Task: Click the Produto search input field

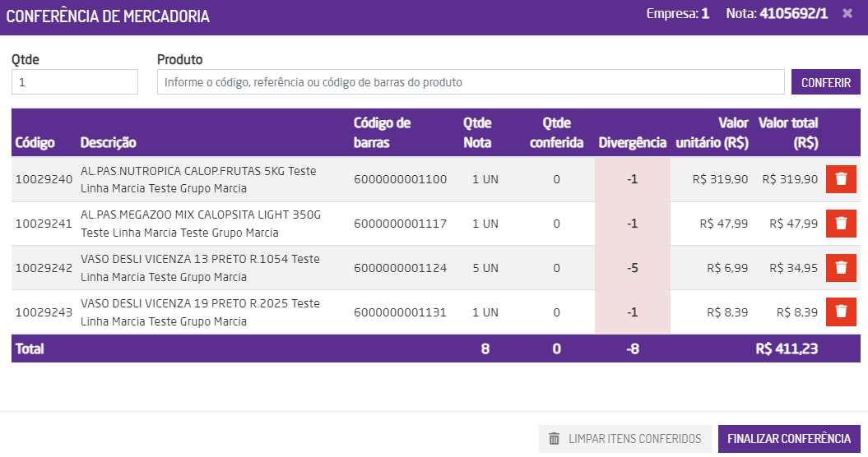Action: point(471,82)
